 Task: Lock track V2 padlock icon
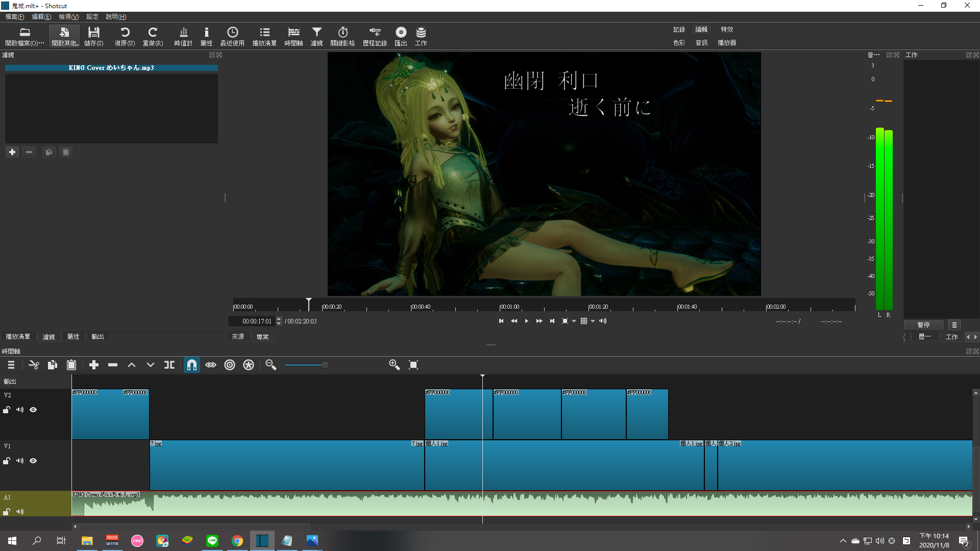click(7, 410)
